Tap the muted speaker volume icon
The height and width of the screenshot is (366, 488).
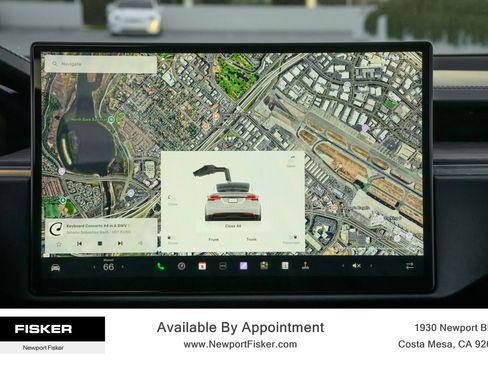(356, 266)
